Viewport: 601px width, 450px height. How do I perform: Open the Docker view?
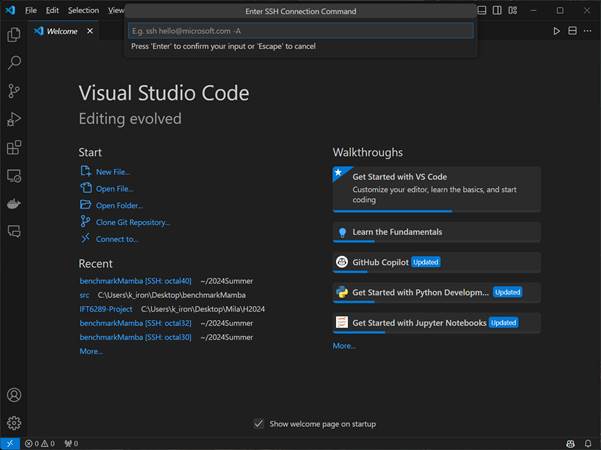coord(14,204)
